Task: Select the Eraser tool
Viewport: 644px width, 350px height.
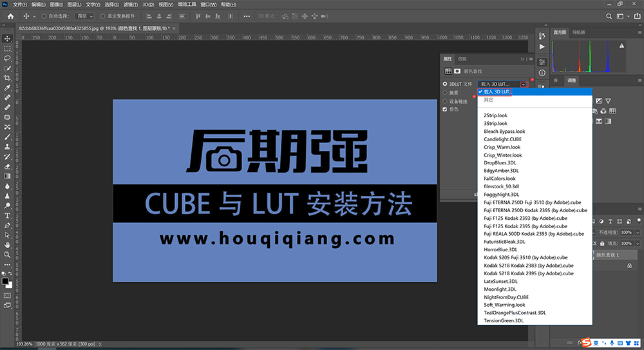Action: tap(7, 166)
